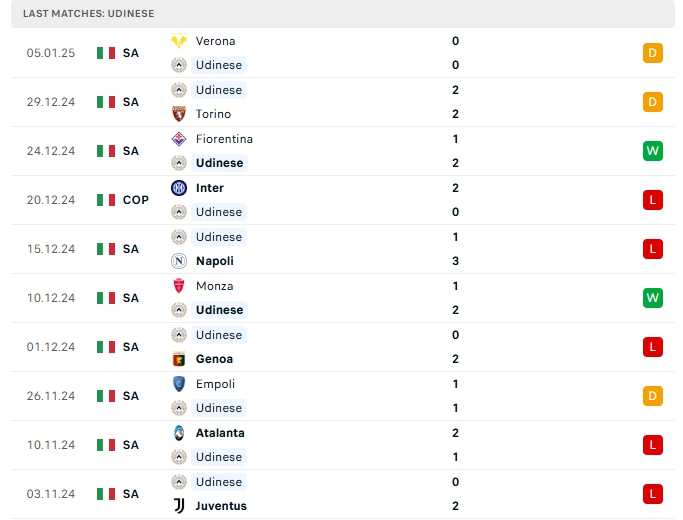Click the Fiorentina club crest
This screenshot has width=683, height=520.
pos(179,139)
